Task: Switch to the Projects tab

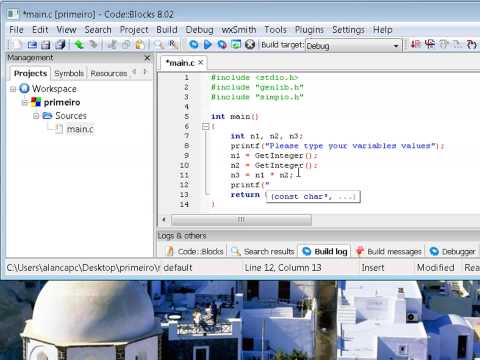Action: [x=30, y=73]
